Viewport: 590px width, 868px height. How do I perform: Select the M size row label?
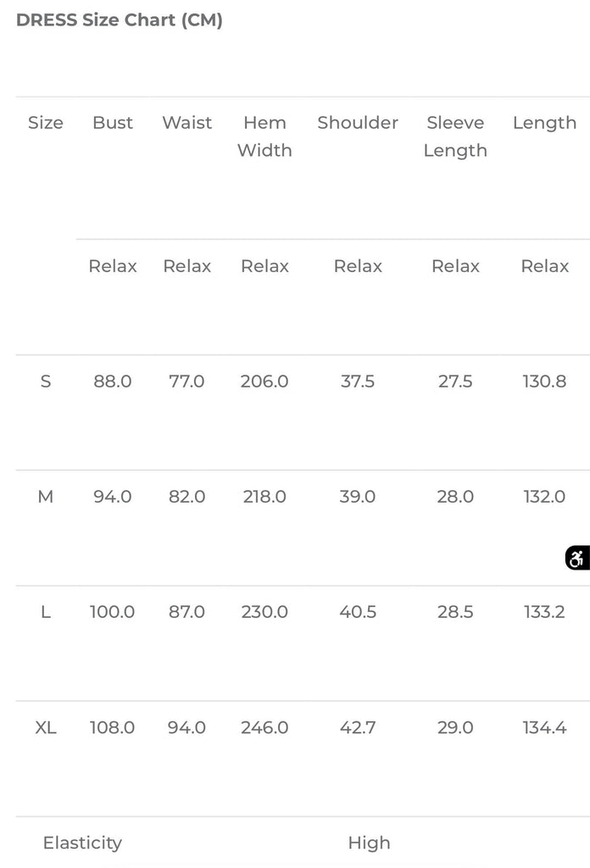pos(46,497)
